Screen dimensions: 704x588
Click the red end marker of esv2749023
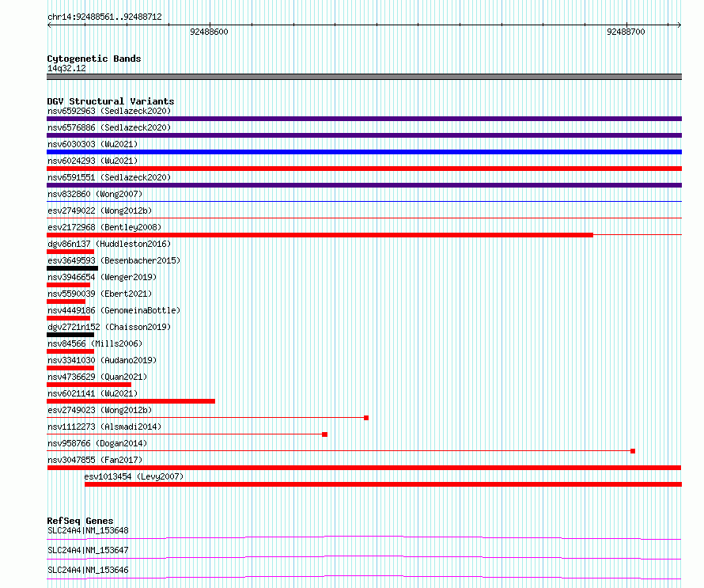pyautogui.click(x=366, y=418)
